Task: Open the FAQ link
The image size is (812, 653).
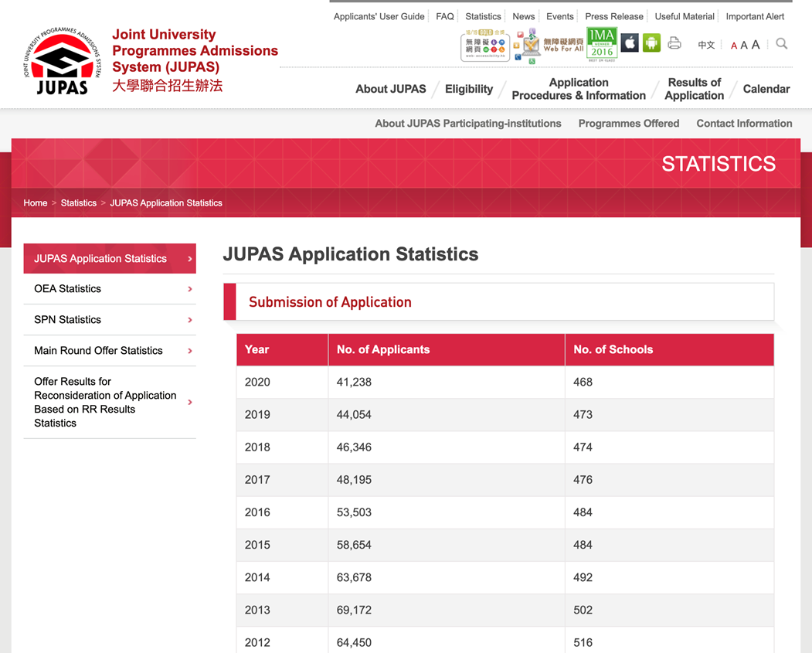Action: (445, 16)
